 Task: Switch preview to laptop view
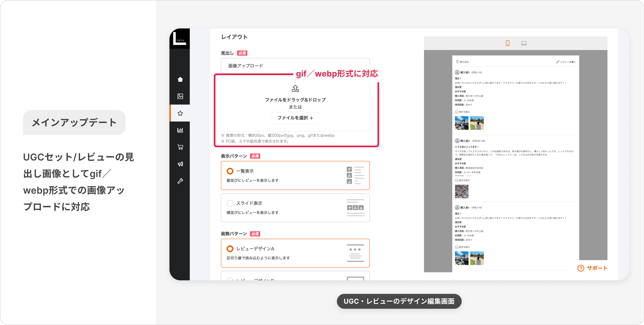click(x=524, y=43)
